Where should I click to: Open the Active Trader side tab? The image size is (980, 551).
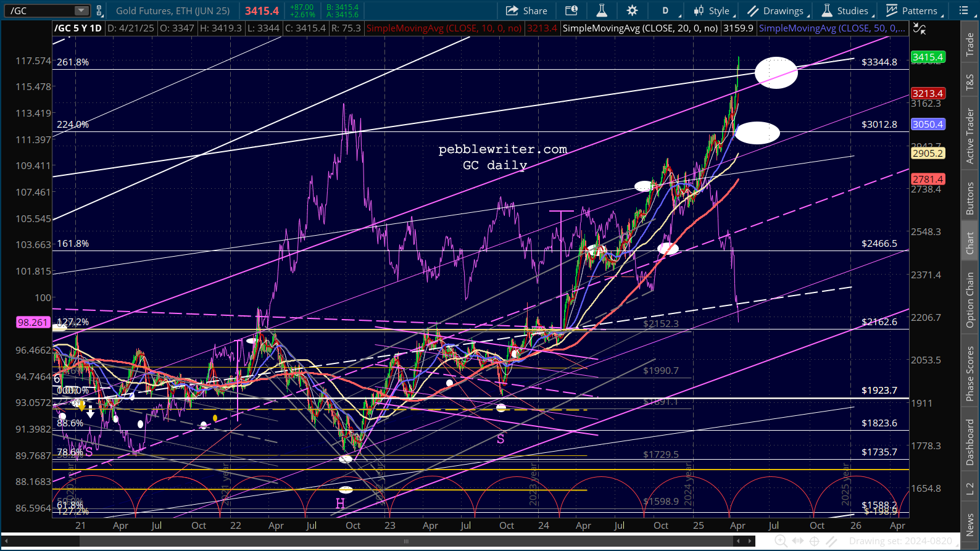(x=970, y=136)
